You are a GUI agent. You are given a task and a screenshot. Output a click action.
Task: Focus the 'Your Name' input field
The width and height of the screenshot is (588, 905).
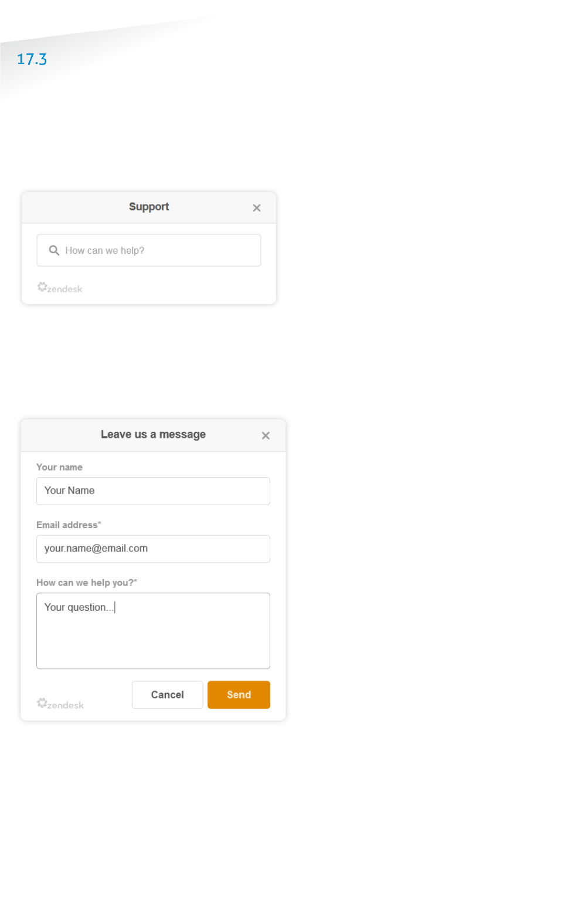coord(153,491)
